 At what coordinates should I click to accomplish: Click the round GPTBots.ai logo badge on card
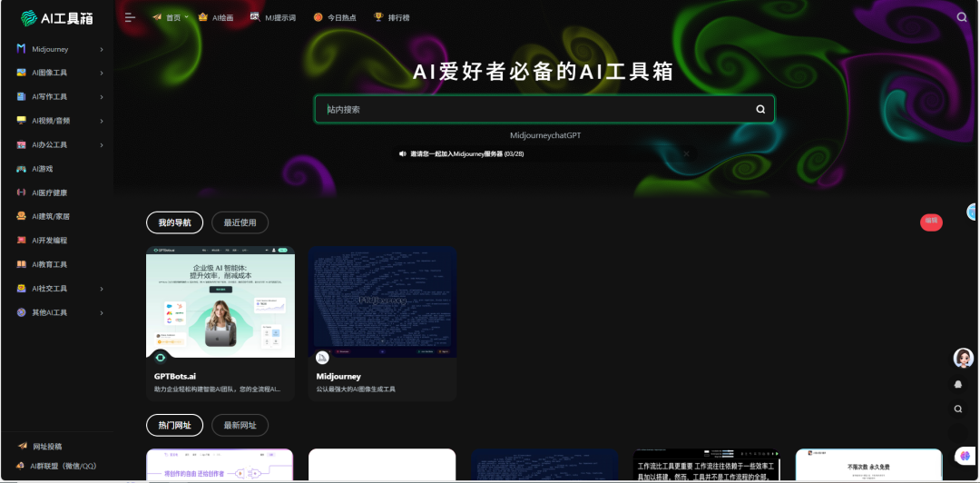point(160,358)
